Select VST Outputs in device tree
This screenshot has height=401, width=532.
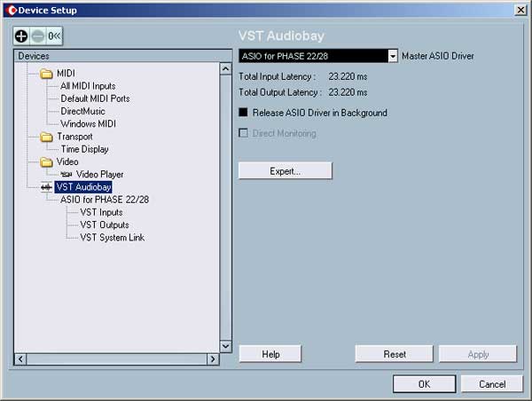click(x=105, y=224)
